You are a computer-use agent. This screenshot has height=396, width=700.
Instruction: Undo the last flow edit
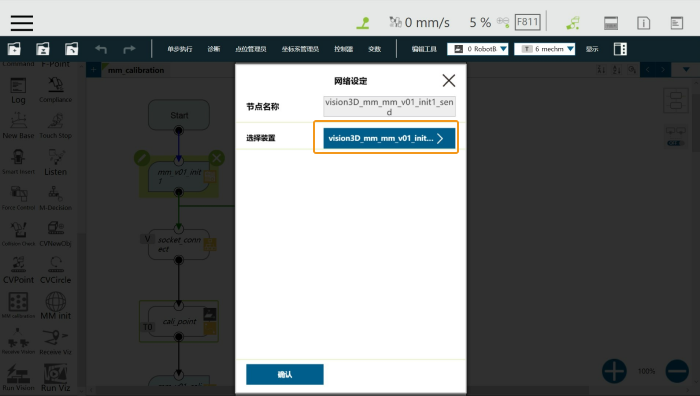101,49
